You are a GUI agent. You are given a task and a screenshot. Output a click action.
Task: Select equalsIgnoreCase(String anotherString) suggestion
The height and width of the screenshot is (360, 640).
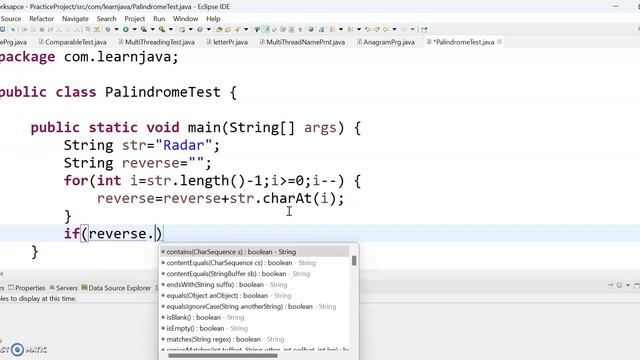click(x=254, y=307)
